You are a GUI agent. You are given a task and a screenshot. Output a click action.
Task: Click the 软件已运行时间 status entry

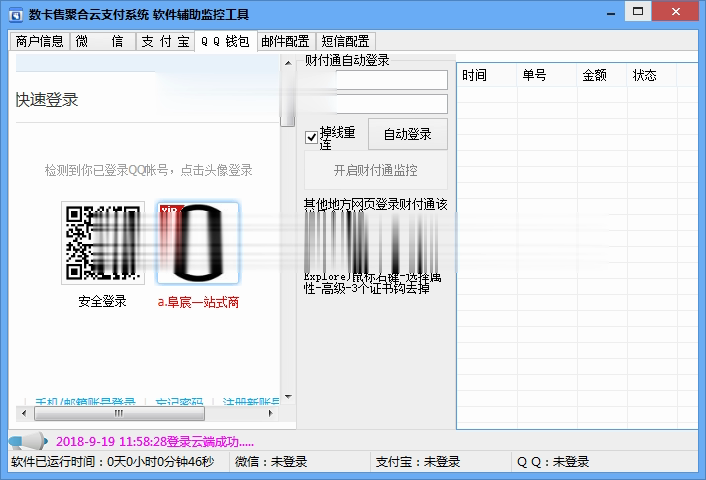(113, 462)
